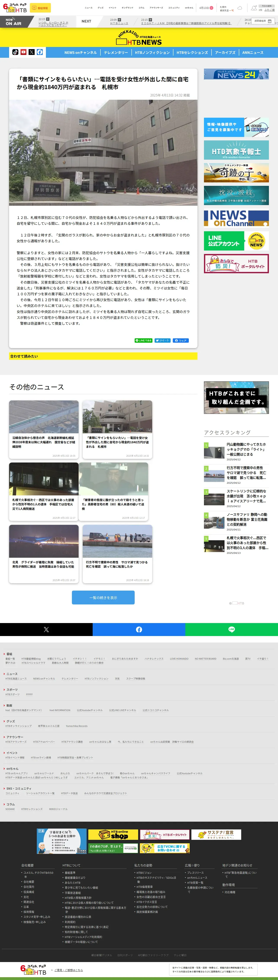278x980 pixels.
Task: Open the サロマ湖 missing man news card
Action: tap(117, 554)
